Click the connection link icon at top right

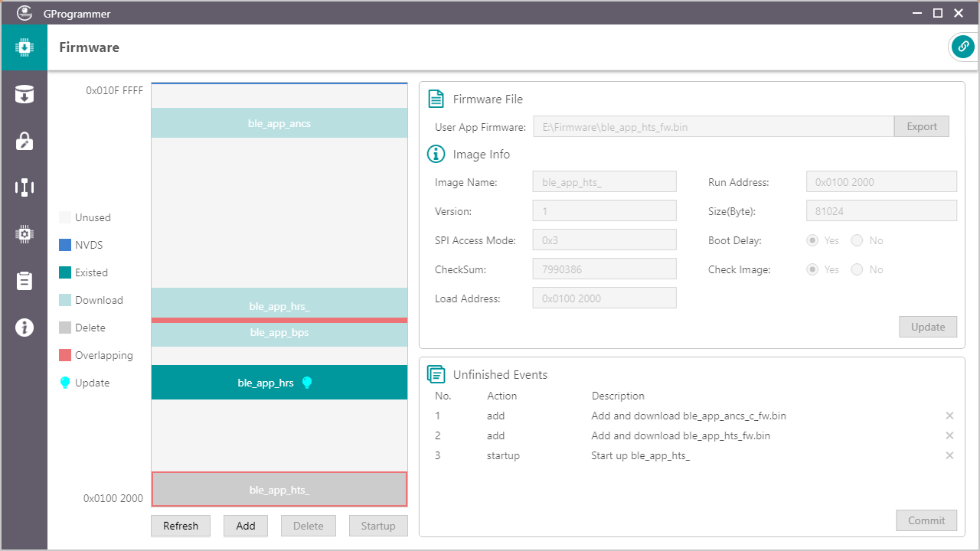click(x=962, y=47)
